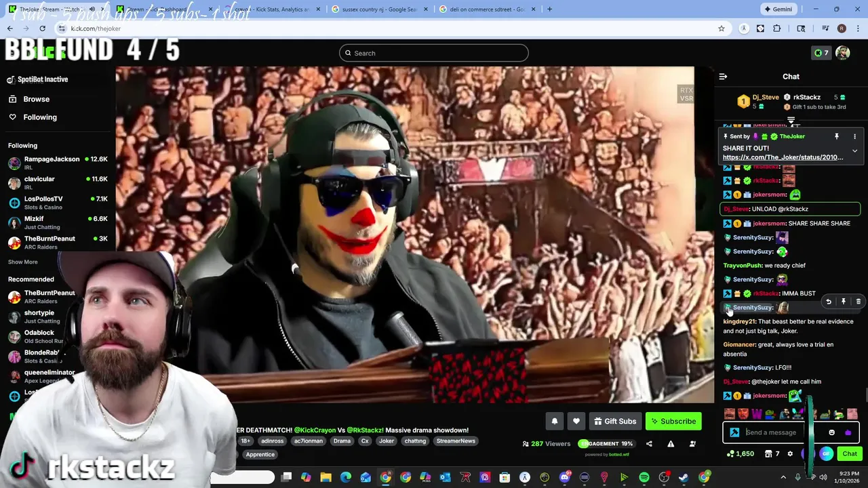Open a new browser tab
Screen dimensions: 868x488
pos(549,9)
